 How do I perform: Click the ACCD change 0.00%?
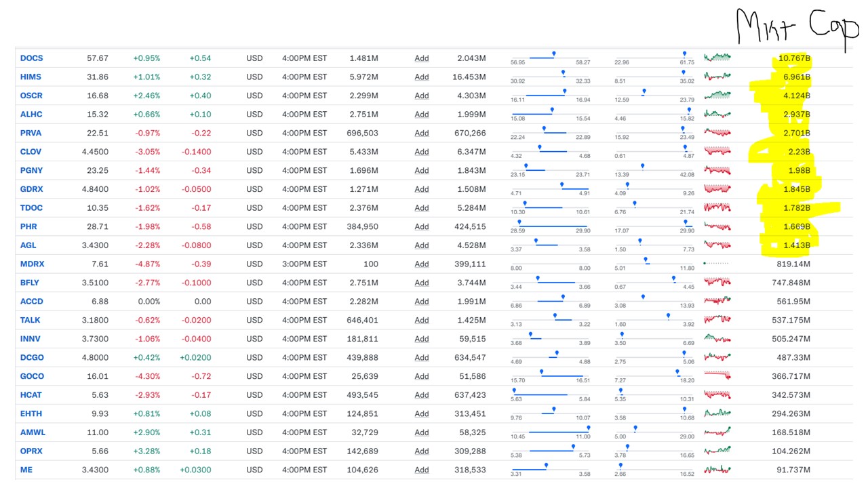[x=149, y=302]
